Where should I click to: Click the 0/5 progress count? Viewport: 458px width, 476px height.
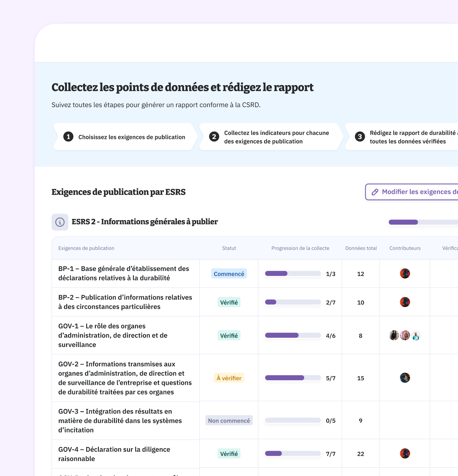click(331, 421)
